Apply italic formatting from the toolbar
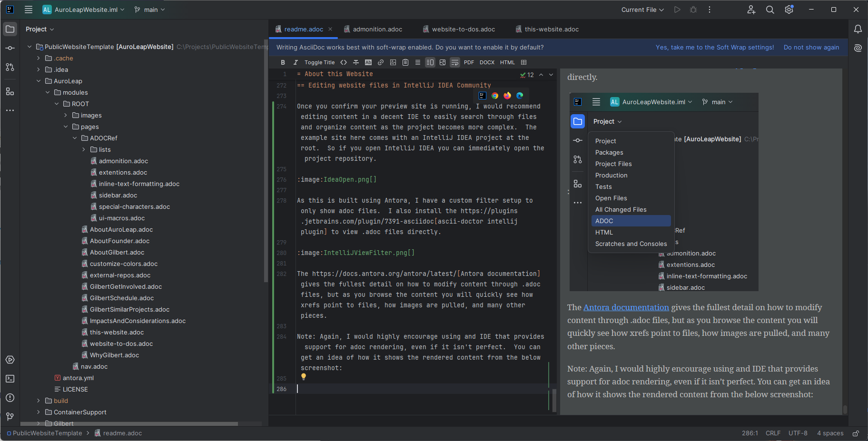 click(x=296, y=62)
